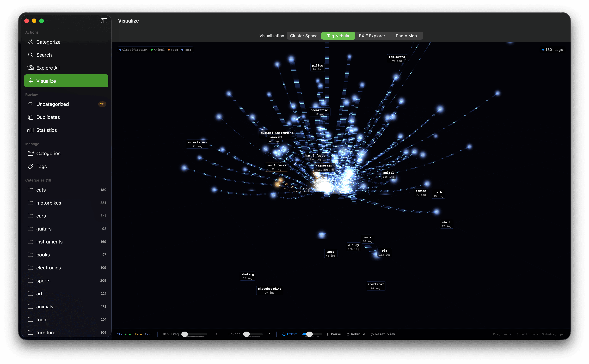
Task: Select the road tag label
Action: pos(331,254)
